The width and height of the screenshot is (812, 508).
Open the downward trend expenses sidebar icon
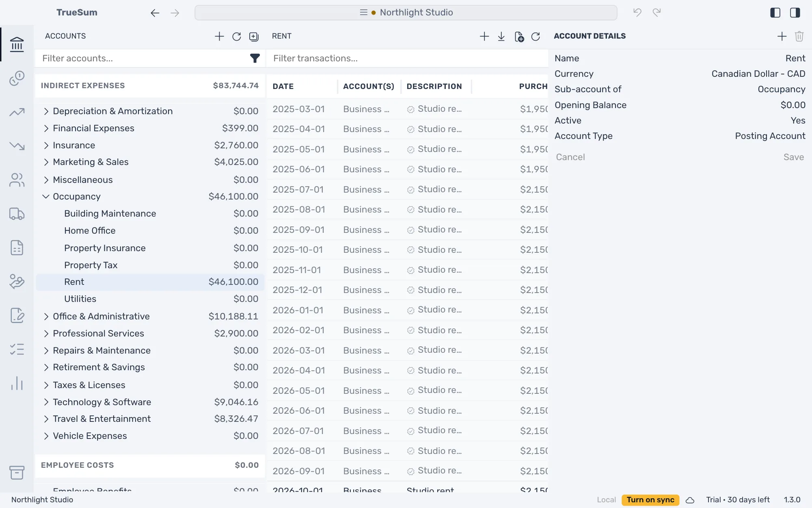pyautogui.click(x=17, y=145)
